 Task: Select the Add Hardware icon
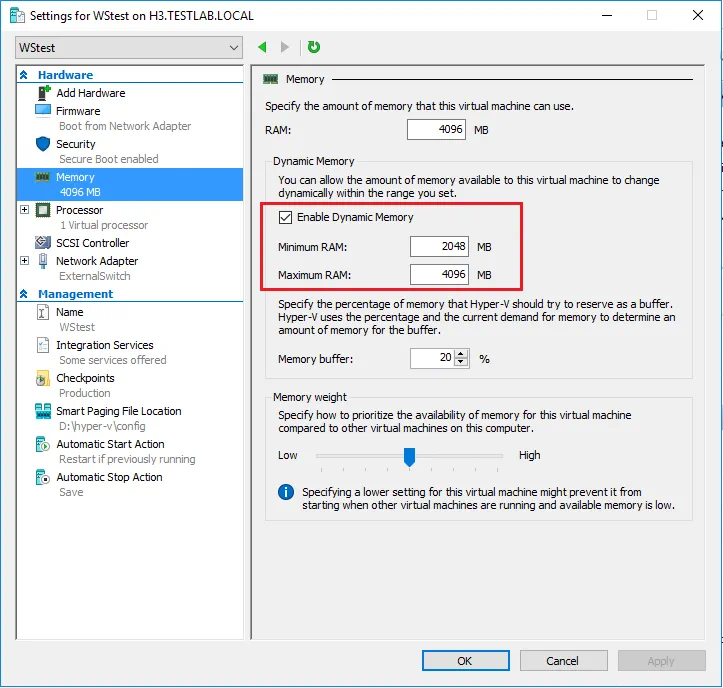click(x=43, y=93)
